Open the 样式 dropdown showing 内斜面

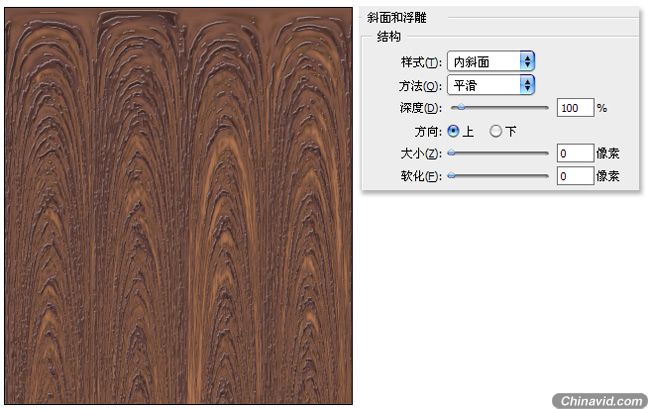tap(491, 62)
